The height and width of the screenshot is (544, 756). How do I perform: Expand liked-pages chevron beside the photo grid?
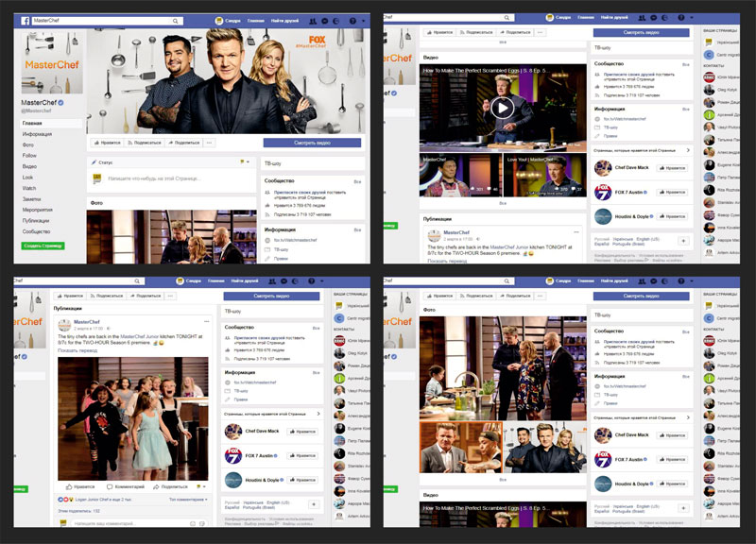[688, 417]
